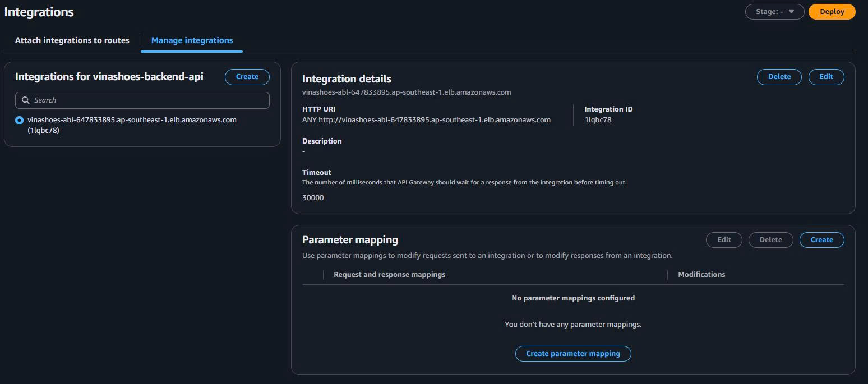This screenshot has width=868, height=384.
Task: Open the Manage integrations tab
Action: click(192, 40)
